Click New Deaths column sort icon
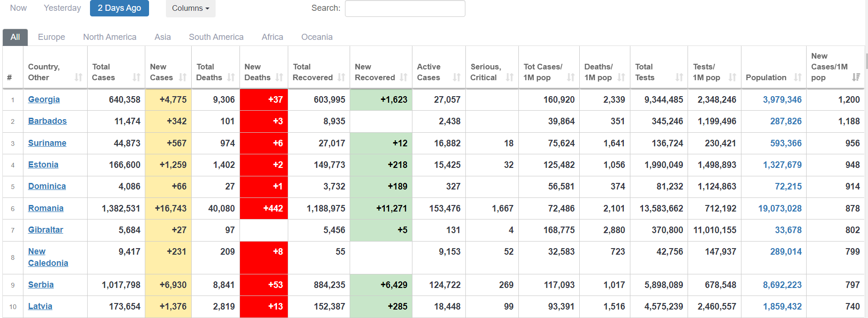Image resolution: width=868 pixels, height=318 pixels. pos(279,77)
